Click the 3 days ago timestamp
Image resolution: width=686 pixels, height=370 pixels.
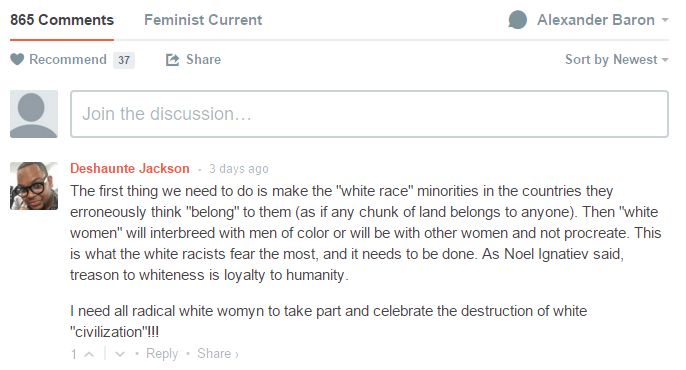pyautogui.click(x=238, y=169)
